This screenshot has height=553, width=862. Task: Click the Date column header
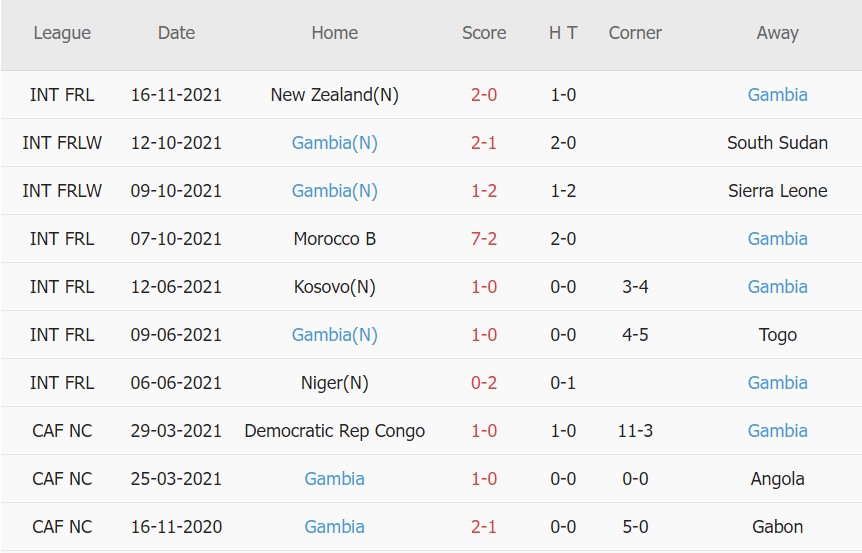(176, 33)
